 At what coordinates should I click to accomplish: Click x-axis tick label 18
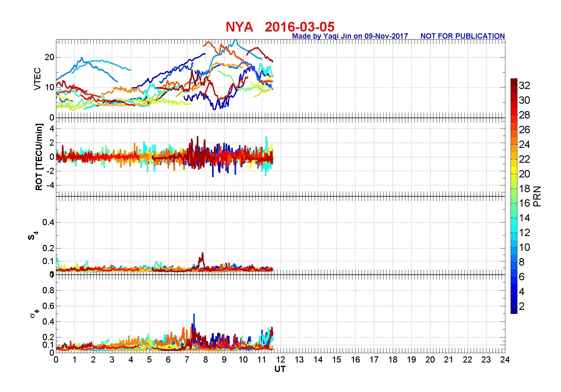393,360
